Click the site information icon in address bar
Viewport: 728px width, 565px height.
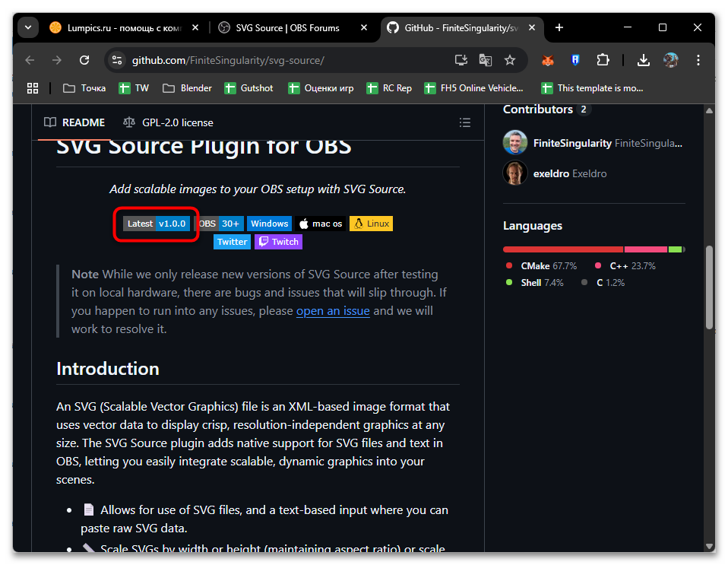click(116, 60)
